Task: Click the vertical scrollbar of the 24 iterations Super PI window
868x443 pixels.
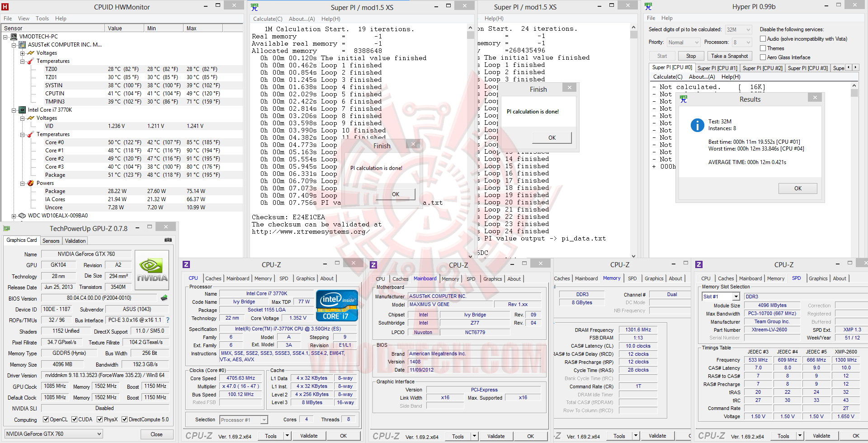Action: click(633, 141)
